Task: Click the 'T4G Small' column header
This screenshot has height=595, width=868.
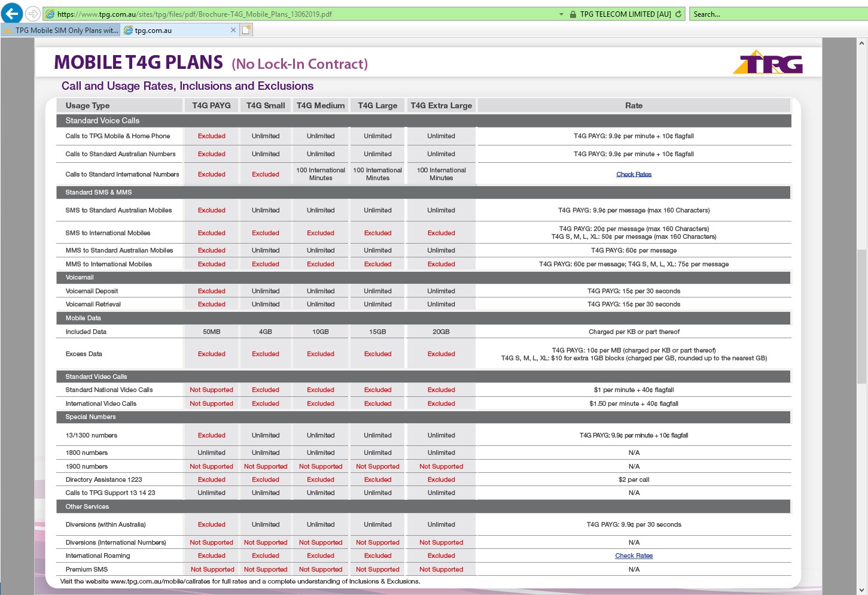Action: point(266,105)
